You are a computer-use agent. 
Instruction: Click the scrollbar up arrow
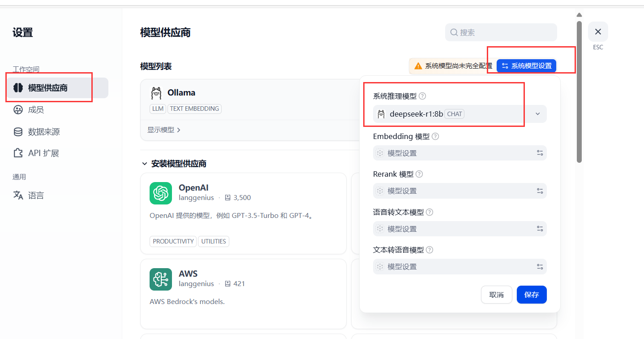tap(579, 15)
